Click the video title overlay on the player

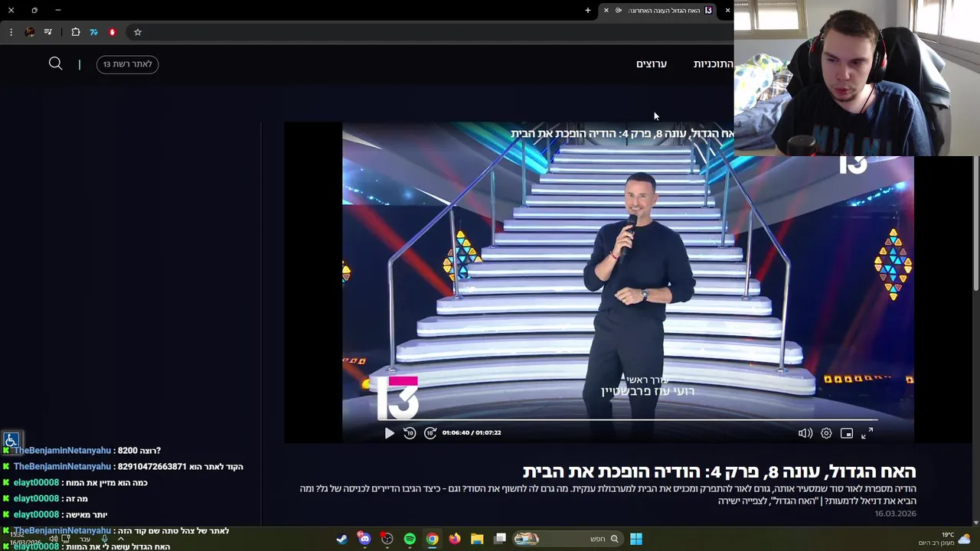[x=622, y=134]
